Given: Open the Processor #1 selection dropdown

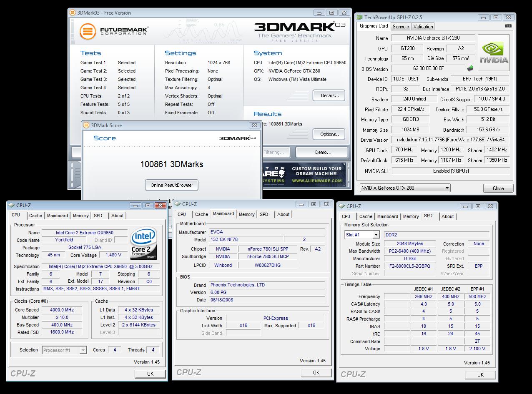Looking at the screenshot, I should (x=64, y=350).
